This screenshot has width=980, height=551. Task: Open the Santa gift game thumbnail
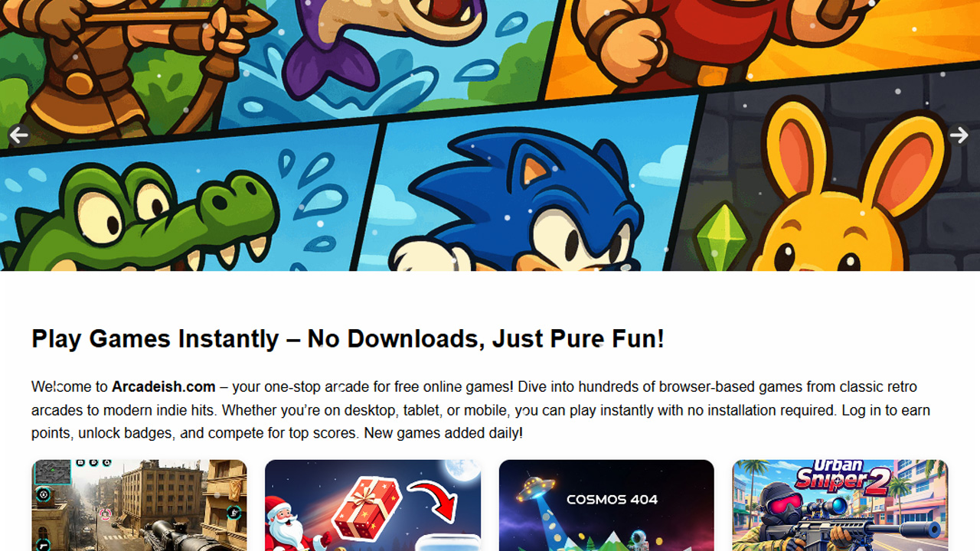tap(373, 505)
